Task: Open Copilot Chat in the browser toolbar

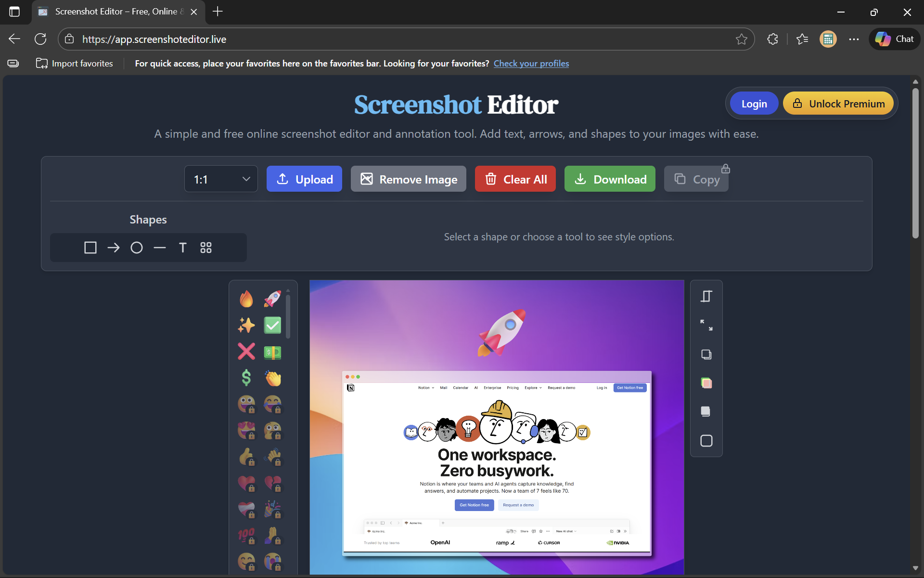Action: click(894, 39)
